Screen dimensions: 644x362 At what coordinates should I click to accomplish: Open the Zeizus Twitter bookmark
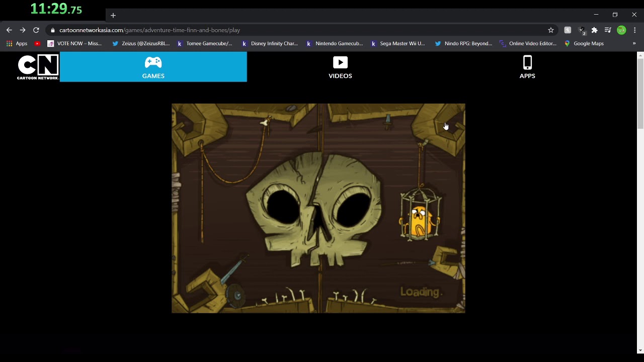tap(141, 44)
